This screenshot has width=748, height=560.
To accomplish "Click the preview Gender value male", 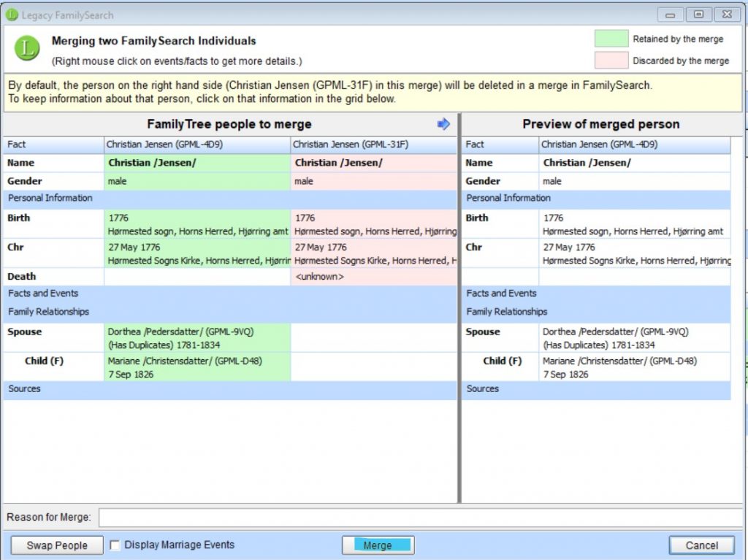I will (635, 181).
